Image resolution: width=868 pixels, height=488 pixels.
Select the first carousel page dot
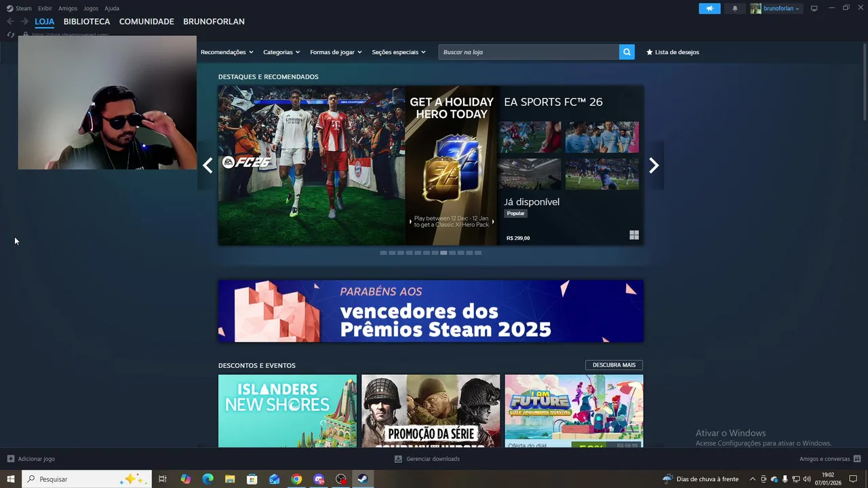383,253
